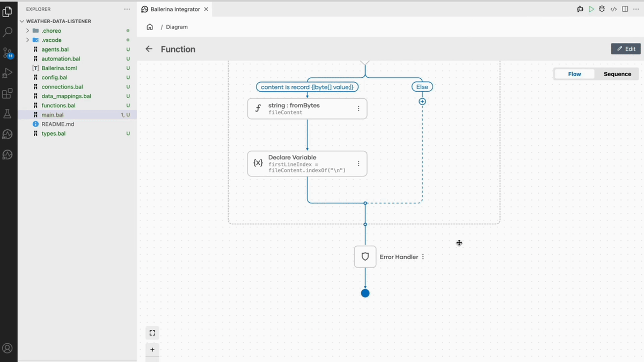The image size is (644, 362).
Task: Click the Else branch label
Action: pos(422,87)
